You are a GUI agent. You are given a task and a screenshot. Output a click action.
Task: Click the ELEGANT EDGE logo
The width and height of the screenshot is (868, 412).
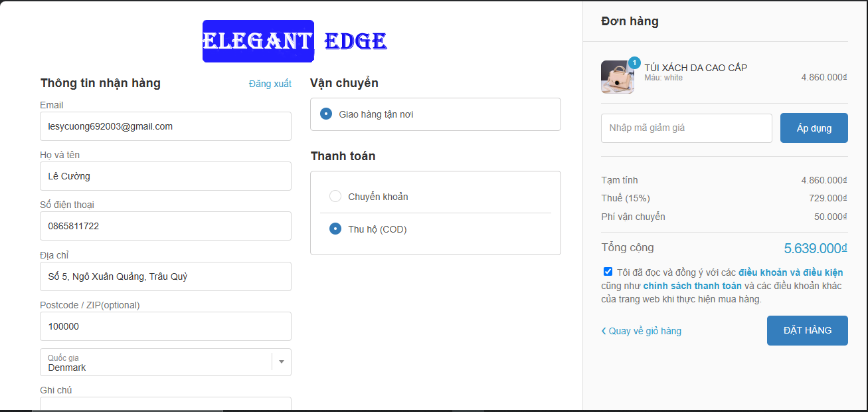tap(295, 41)
